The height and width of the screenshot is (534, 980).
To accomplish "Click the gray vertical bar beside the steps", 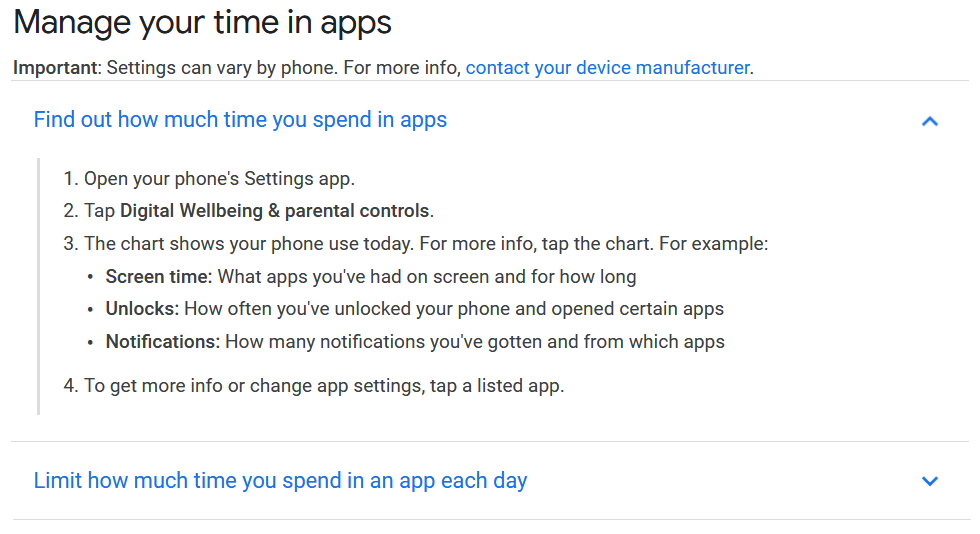I will pyautogui.click(x=38, y=285).
